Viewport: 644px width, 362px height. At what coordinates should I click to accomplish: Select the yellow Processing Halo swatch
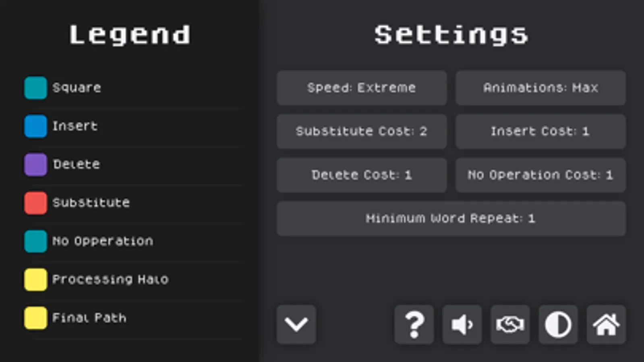coord(35,280)
